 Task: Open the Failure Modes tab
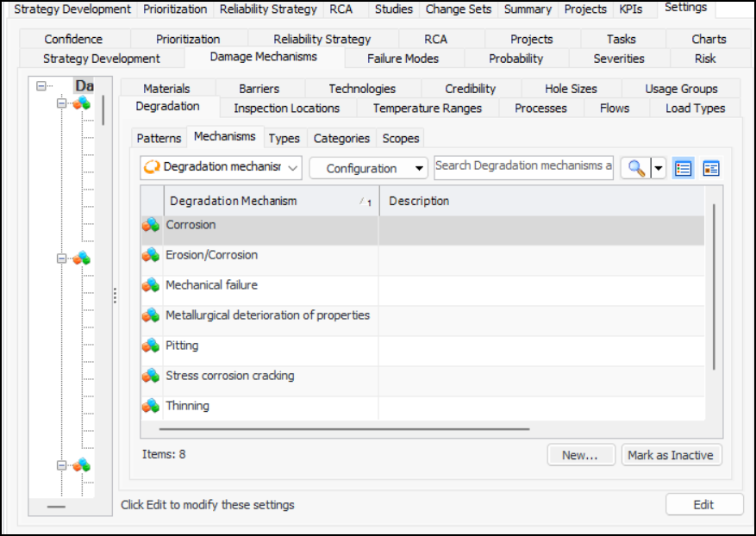pos(403,59)
